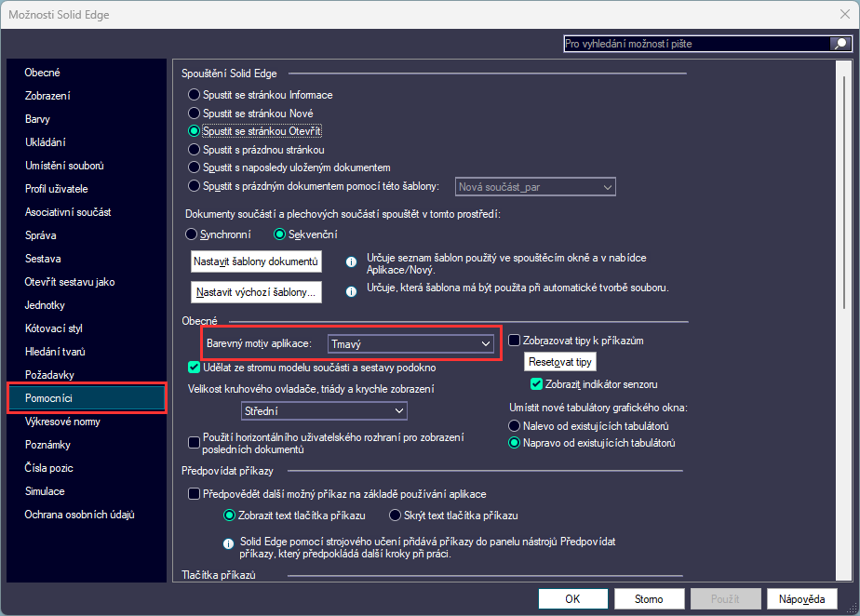Uncheck Zobrazit indikátor senzoru
The height and width of the screenshot is (616, 860).
[x=536, y=383]
